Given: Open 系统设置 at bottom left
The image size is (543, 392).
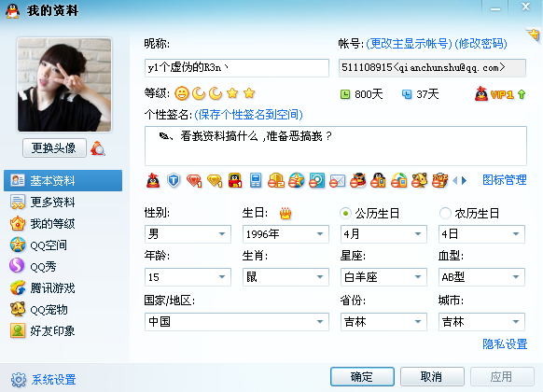Looking at the screenshot, I should click(x=44, y=380).
